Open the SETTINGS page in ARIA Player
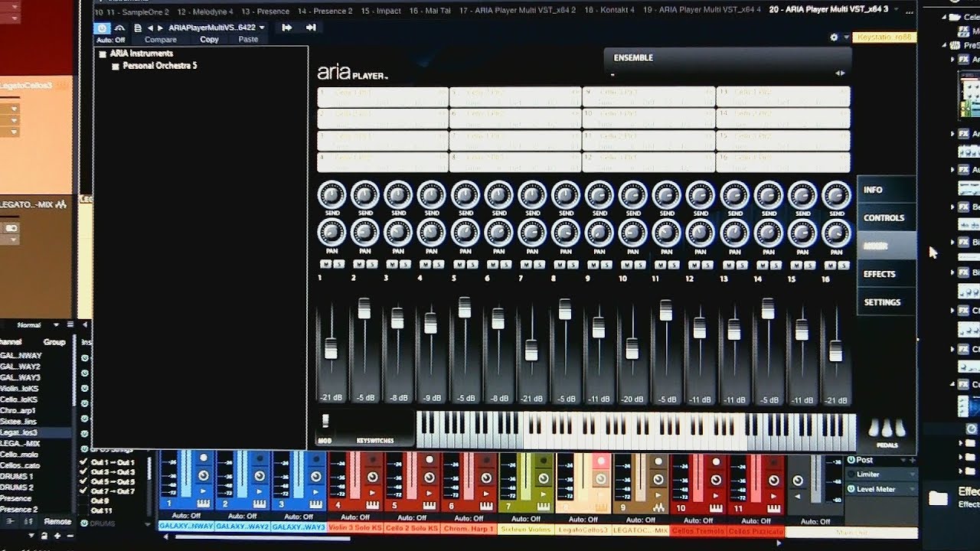The height and width of the screenshot is (551, 980). coord(887,302)
